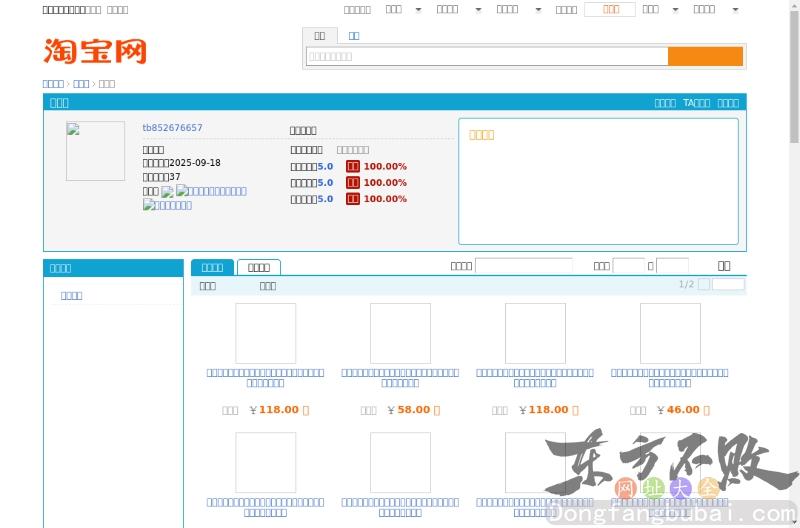Click the TA link in the blue header bar

(x=696, y=103)
